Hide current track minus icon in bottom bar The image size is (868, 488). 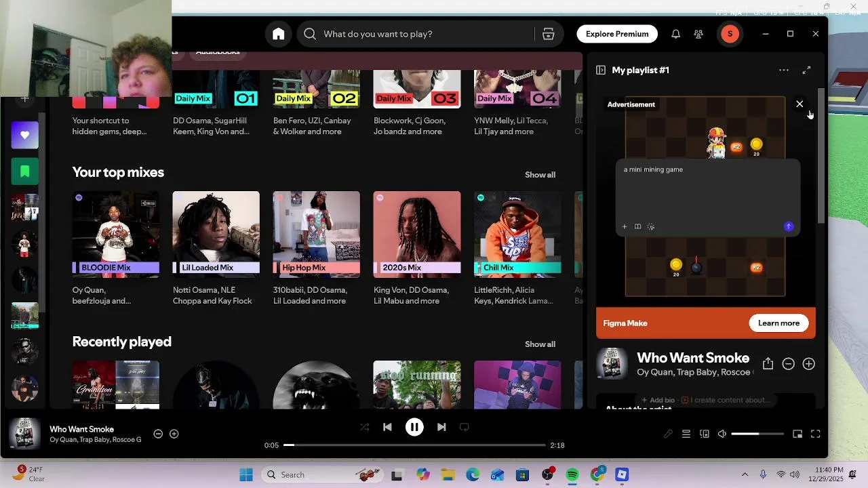click(158, 434)
